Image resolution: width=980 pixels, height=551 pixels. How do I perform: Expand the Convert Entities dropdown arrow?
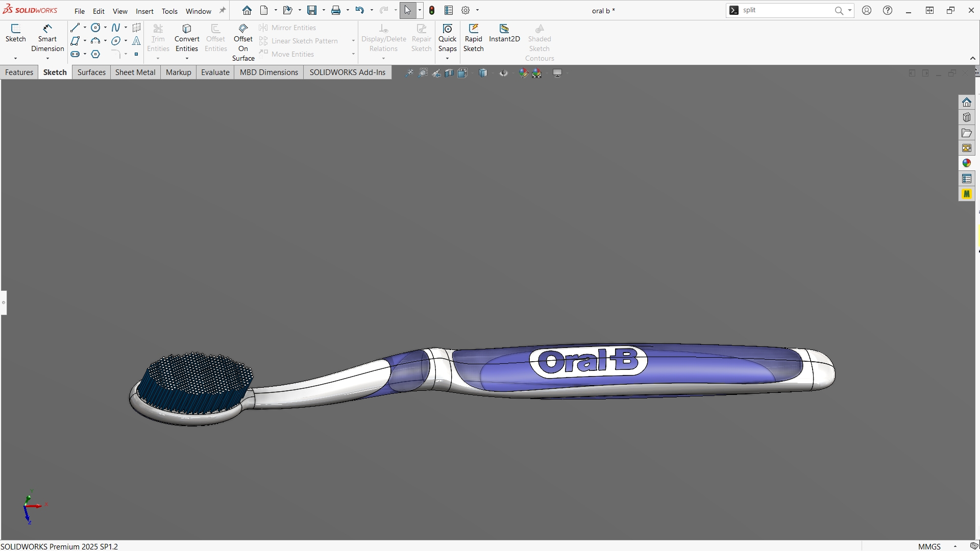pos(187,58)
